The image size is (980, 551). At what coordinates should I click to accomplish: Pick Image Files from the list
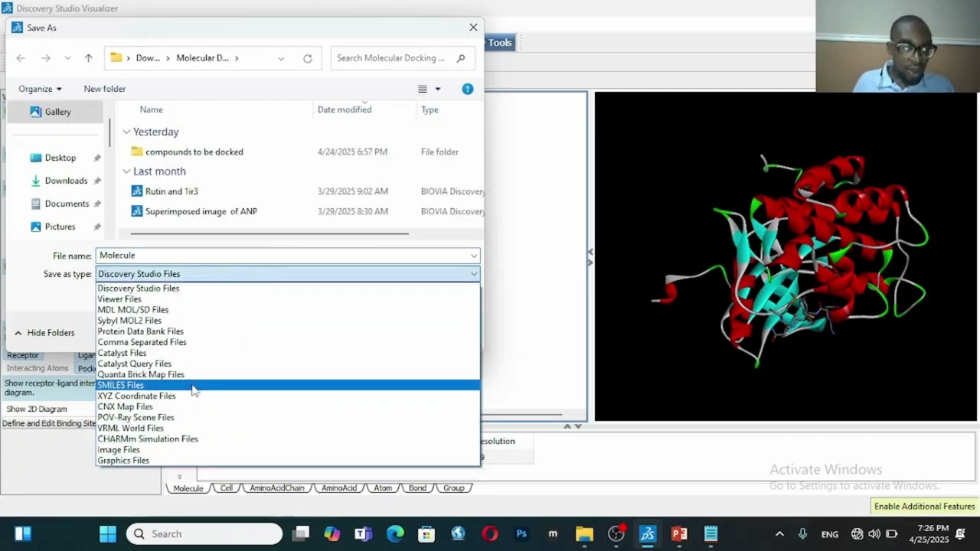pos(288,450)
